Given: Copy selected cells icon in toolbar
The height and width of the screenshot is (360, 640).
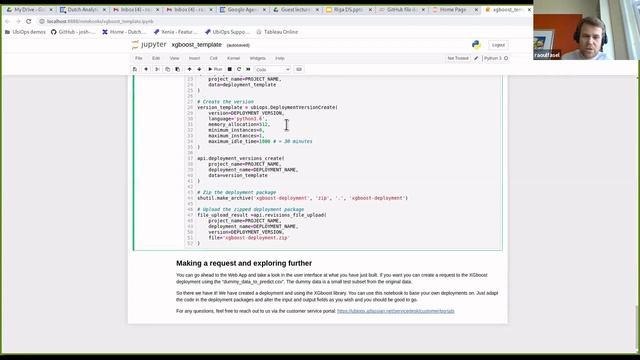Looking at the screenshot, I should (x=167, y=69).
